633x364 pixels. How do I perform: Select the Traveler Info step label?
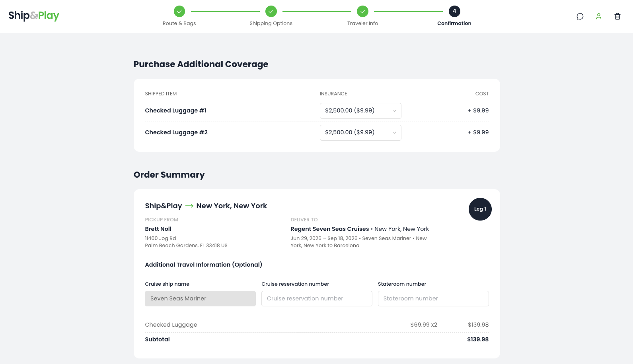[362, 23]
